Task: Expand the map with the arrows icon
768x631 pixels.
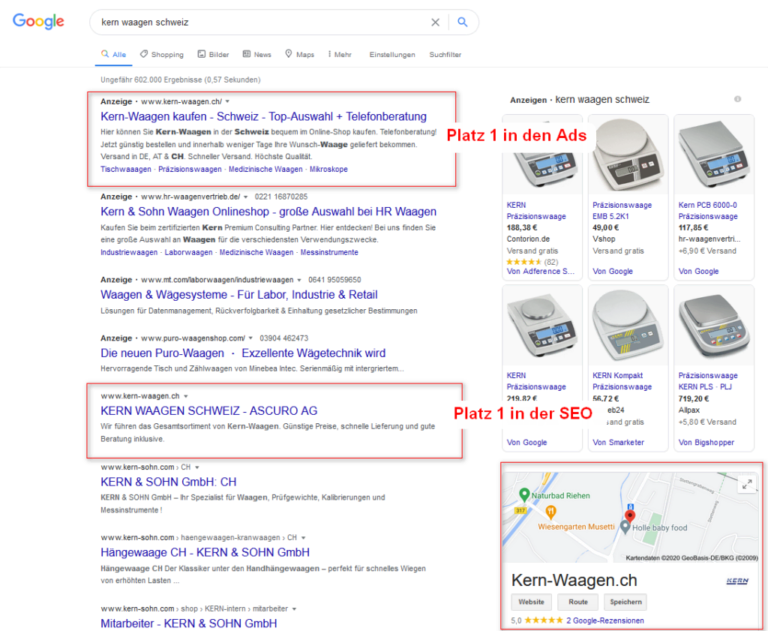Action: pos(747,485)
